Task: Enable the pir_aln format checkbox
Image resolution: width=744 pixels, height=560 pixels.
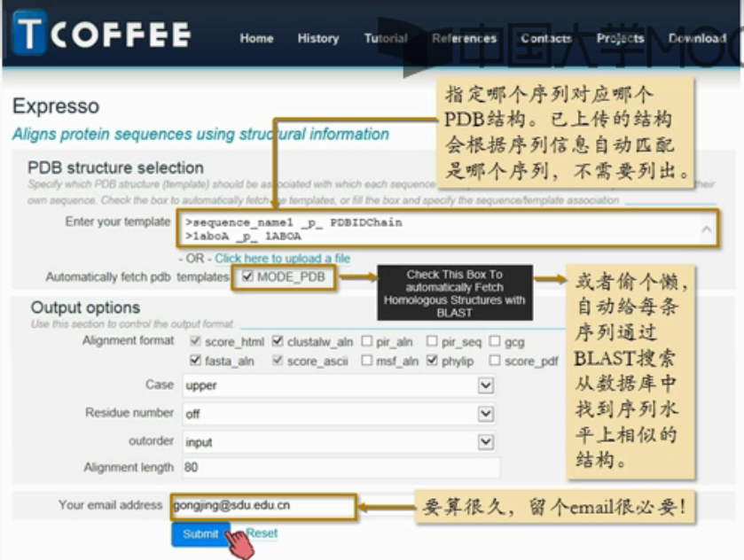Action: (x=366, y=341)
